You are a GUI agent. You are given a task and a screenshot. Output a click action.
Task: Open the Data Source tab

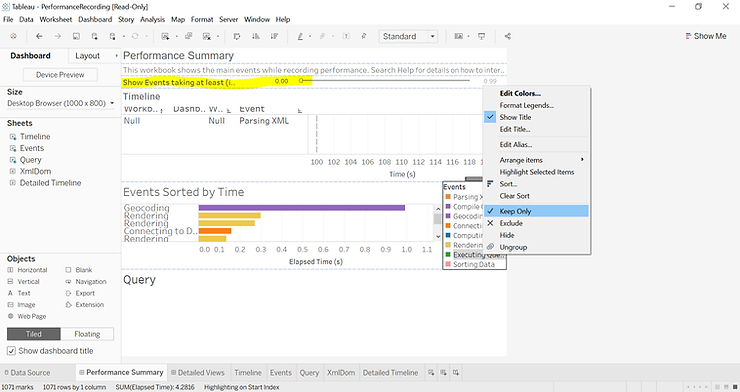click(27, 373)
